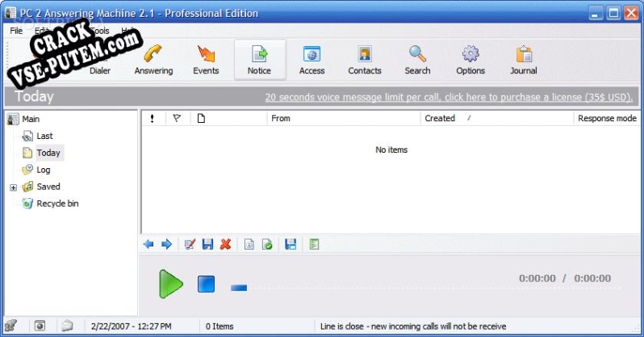The height and width of the screenshot is (337, 644).
Task: Select the Notice toolbar button
Action: pos(260,60)
